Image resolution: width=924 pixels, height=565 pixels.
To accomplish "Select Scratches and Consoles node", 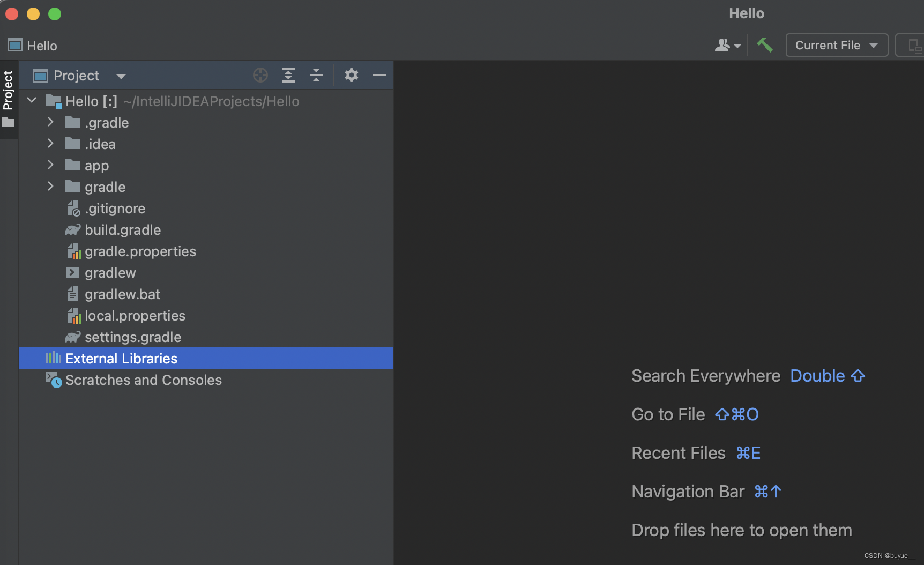I will (x=144, y=380).
